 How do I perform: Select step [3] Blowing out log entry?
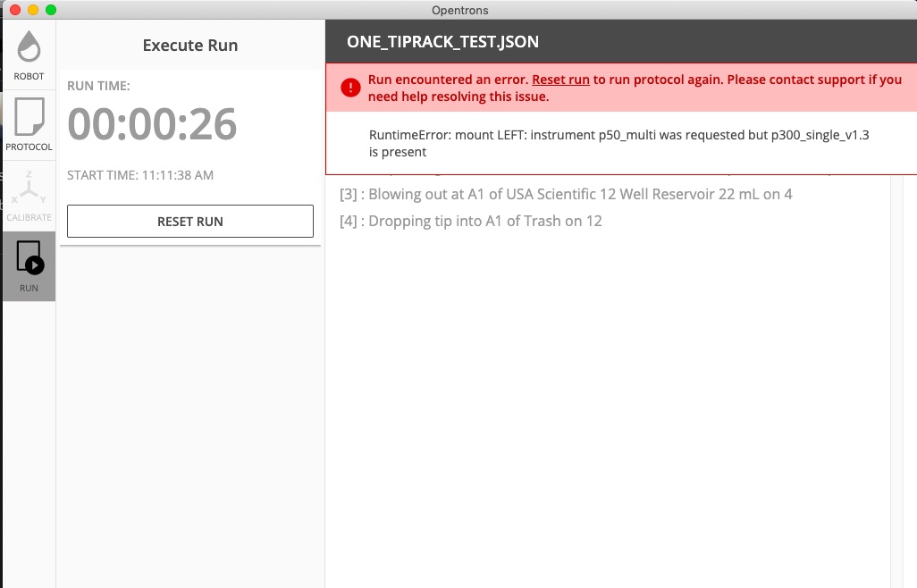coord(566,194)
